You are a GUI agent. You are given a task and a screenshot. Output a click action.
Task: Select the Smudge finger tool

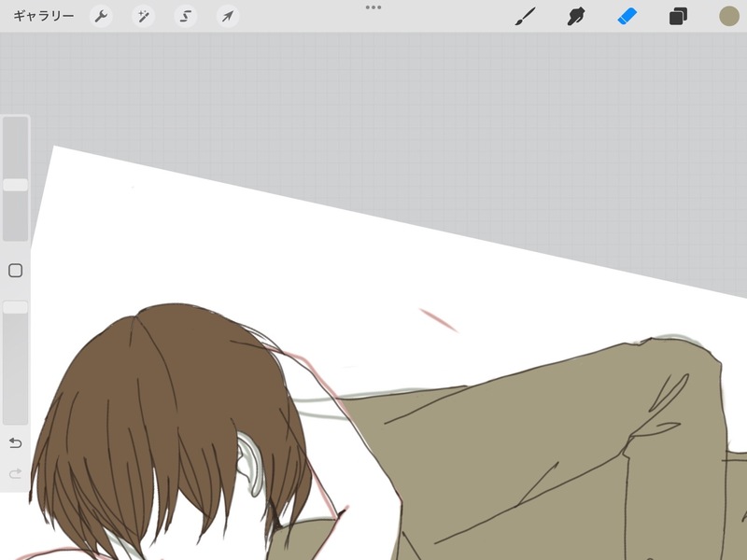(x=576, y=17)
